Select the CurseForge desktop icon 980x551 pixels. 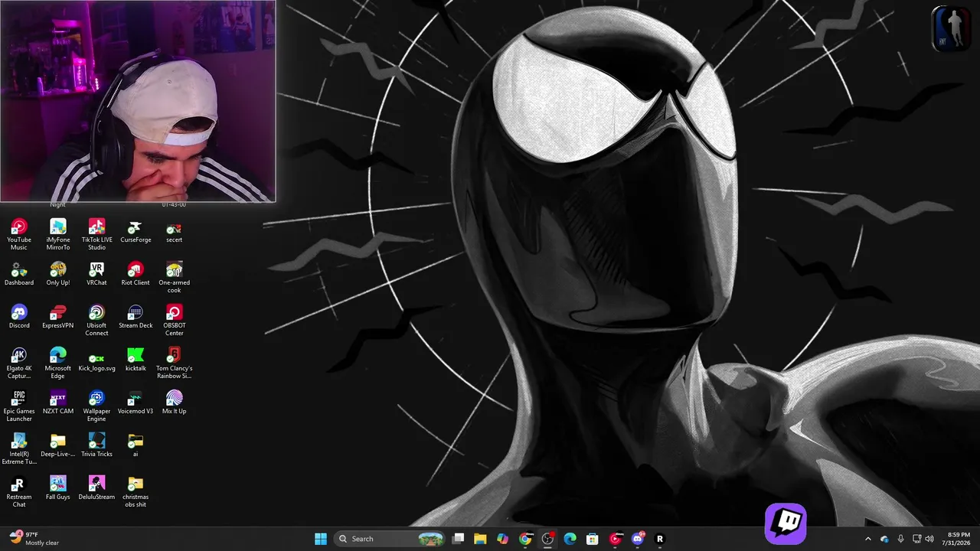click(136, 231)
